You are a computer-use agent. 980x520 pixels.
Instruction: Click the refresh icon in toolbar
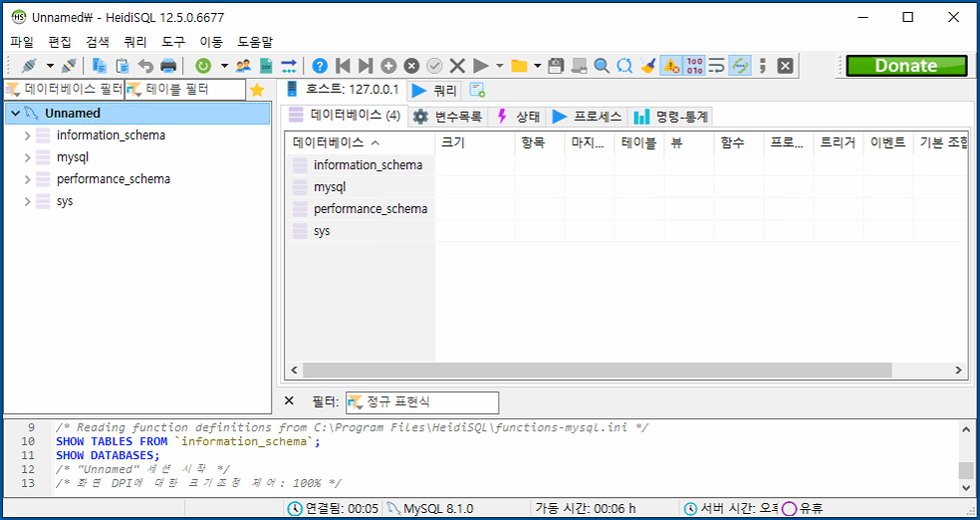pos(203,66)
